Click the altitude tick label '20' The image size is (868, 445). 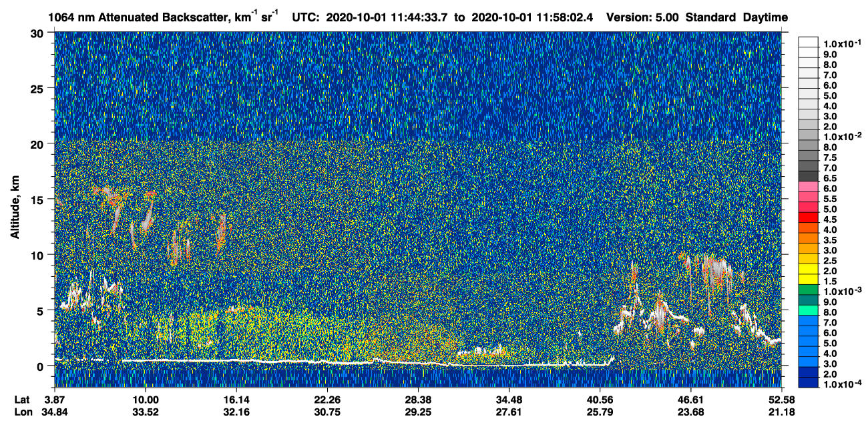coord(39,143)
